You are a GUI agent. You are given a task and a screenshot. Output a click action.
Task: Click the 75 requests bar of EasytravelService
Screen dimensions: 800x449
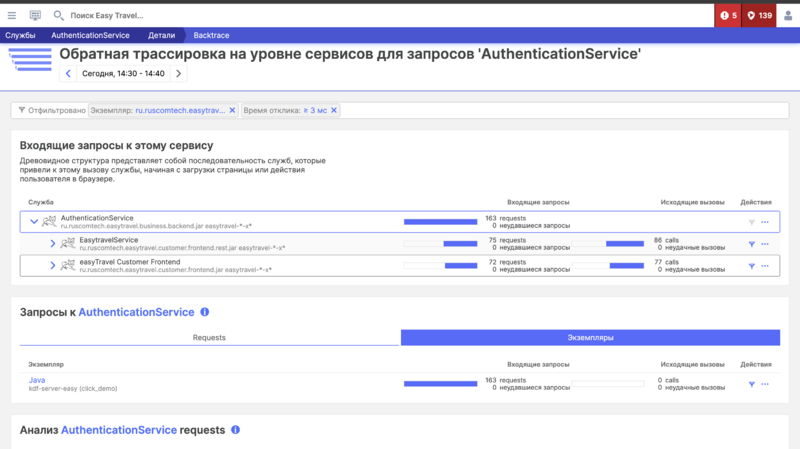(x=440, y=243)
